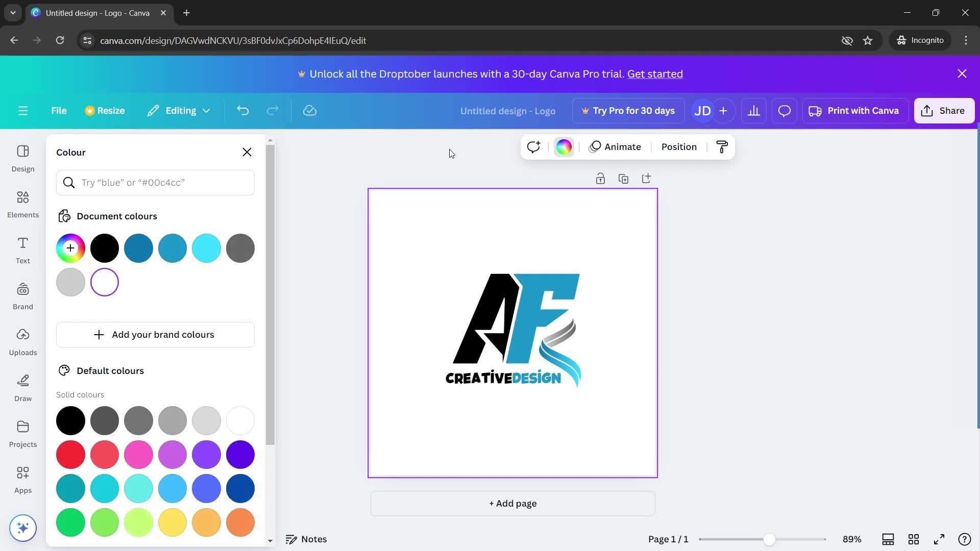Screen dimensions: 980x551
Task: Expand the Default colours section
Action: click(110, 371)
